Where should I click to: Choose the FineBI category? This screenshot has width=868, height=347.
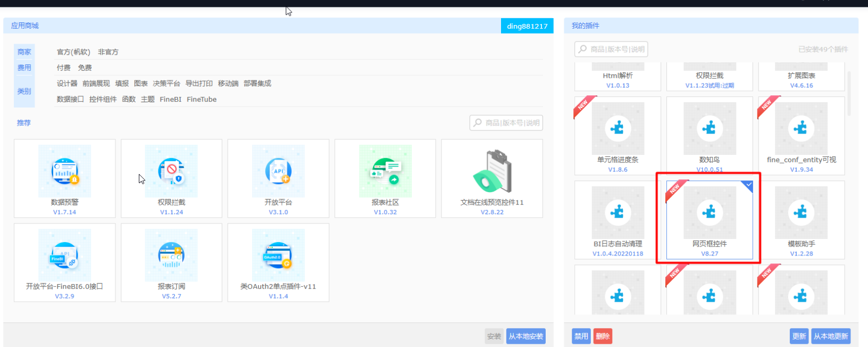tap(171, 100)
